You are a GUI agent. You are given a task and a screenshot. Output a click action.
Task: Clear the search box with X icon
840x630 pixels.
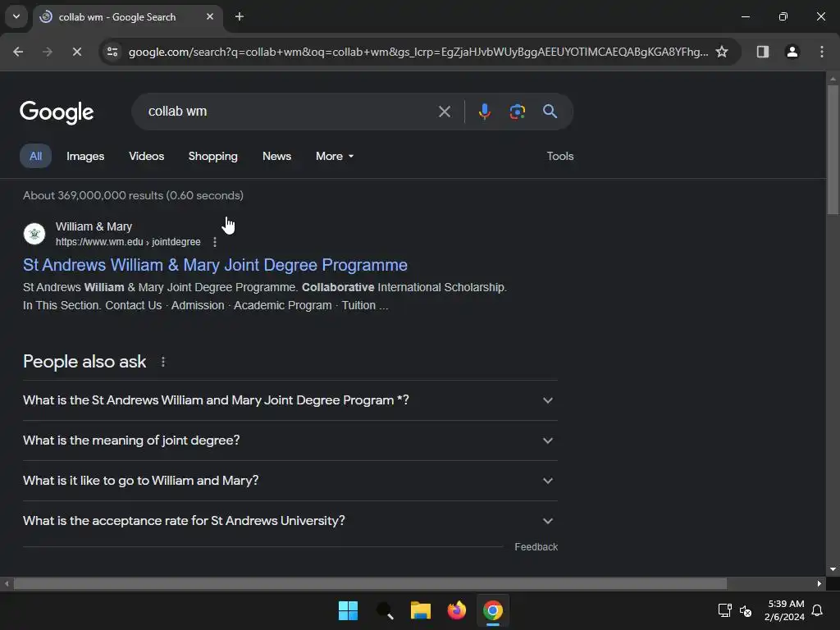(x=444, y=112)
